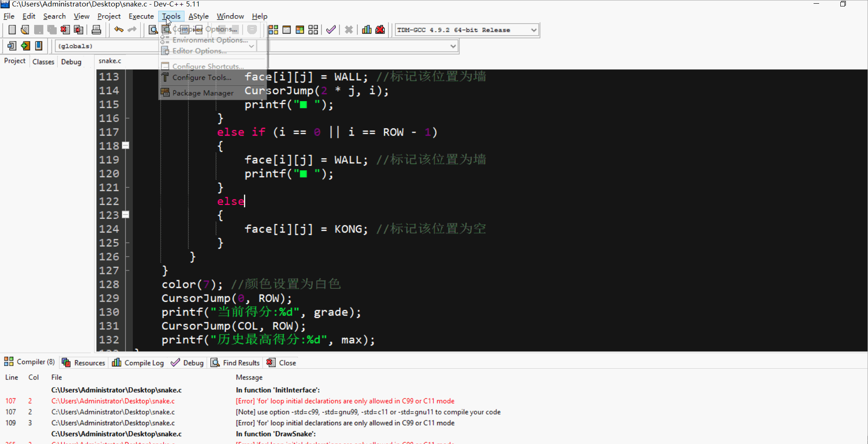Click the Redo arrow icon
868x444 pixels.
click(131, 30)
